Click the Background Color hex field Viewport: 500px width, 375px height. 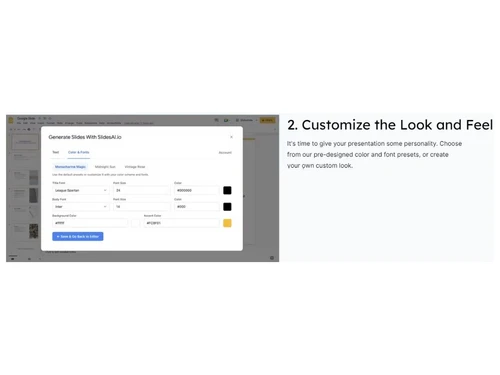pos(90,223)
